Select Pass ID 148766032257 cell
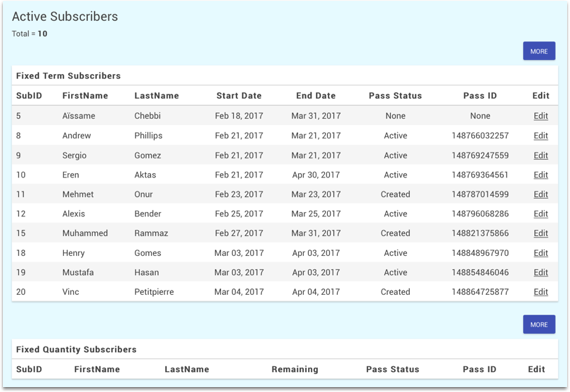This screenshot has height=392, width=570. [480, 136]
